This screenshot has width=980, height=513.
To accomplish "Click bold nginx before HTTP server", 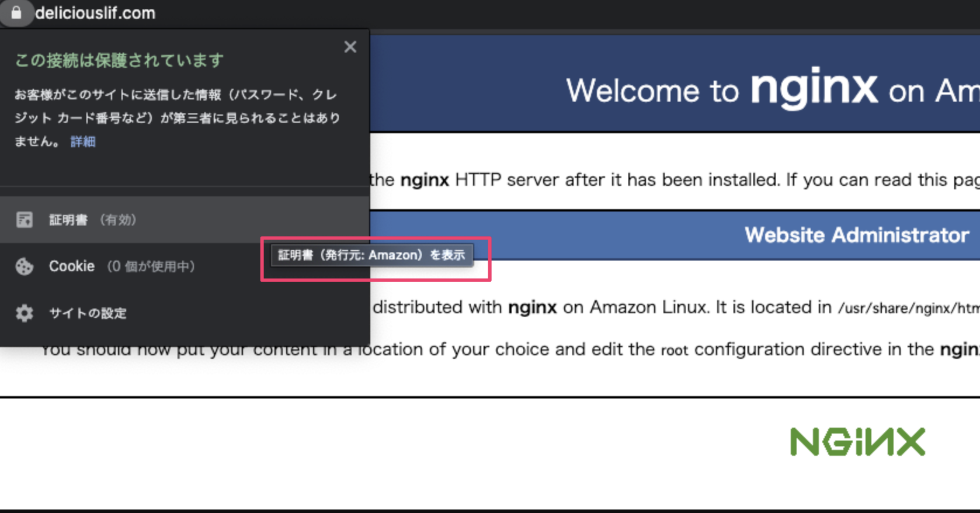I will tap(425, 180).
